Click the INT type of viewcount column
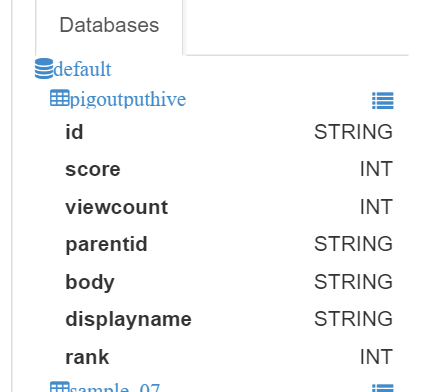This screenshot has width=427, height=392. coord(376,207)
